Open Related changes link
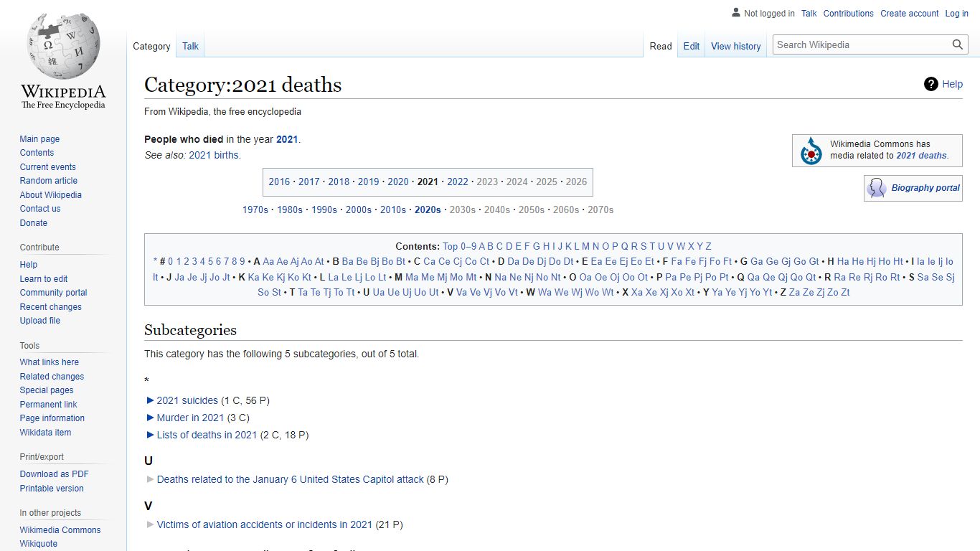Image resolution: width=980 pixels, height=551 pixels. (x=52, y=377)
